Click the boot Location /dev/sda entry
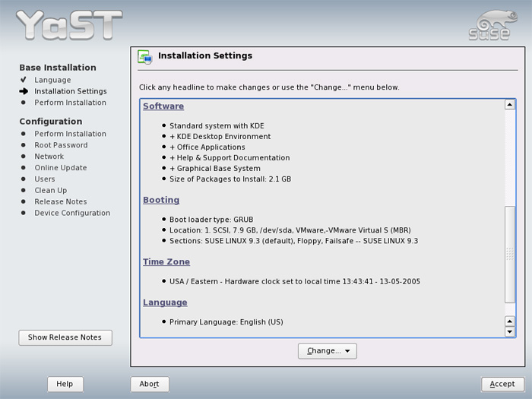532x399 pixels. point(290,230)
